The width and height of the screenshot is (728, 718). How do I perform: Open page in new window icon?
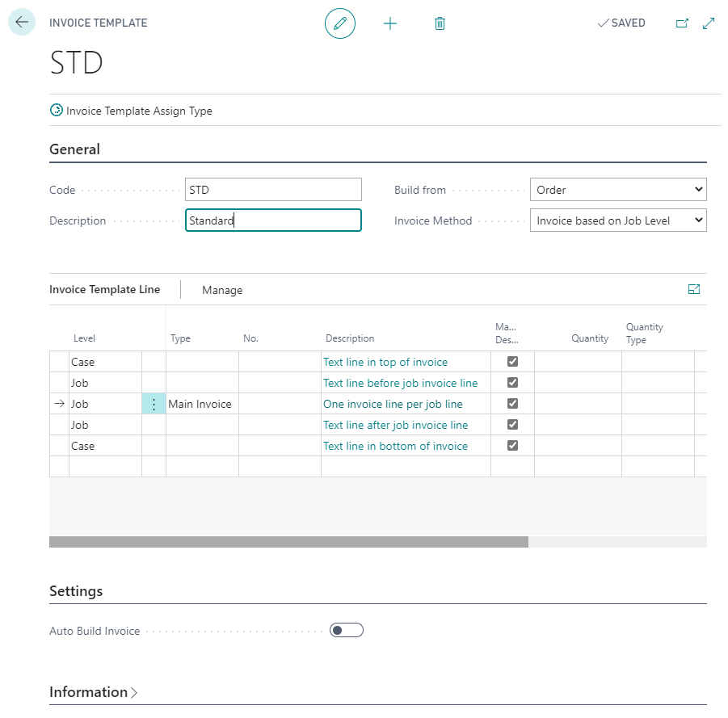point(682,23)
